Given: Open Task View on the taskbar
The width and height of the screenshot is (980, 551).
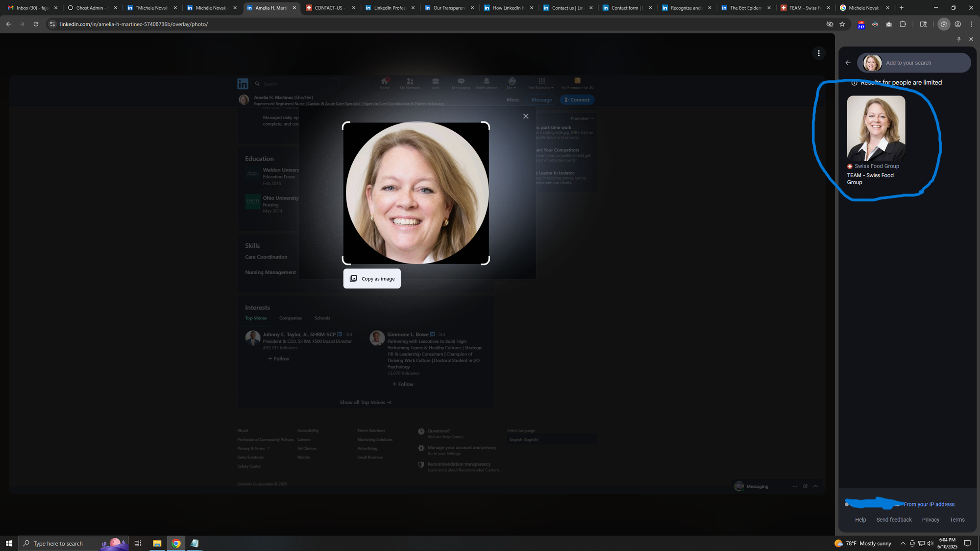Looking at the screenshot, I should (138, 543).
